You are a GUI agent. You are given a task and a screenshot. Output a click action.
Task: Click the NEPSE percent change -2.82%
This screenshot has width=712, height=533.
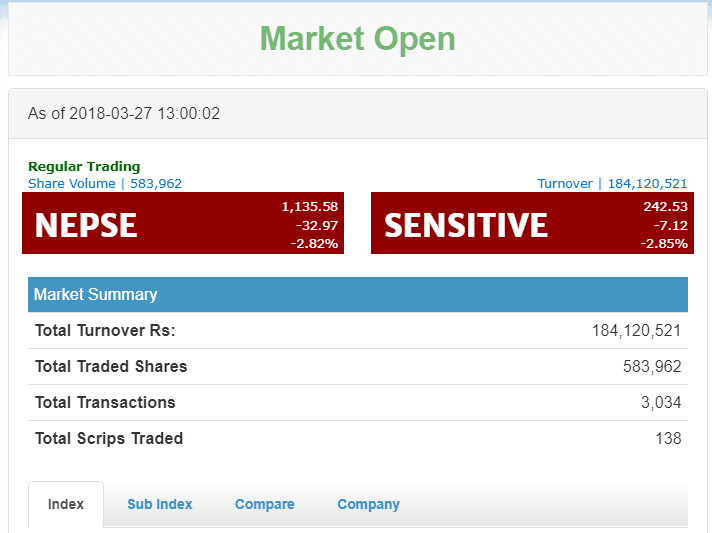point(314,244)
